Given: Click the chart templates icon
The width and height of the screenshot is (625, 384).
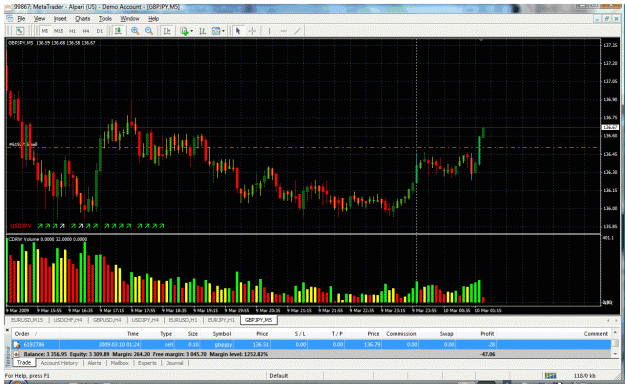Looking at the screenshot, I should click(x=216, y=31).
